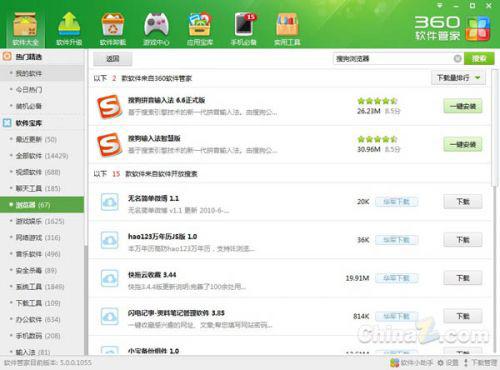
Task: Select 聊天工具 (185) category
Action: 42,188
